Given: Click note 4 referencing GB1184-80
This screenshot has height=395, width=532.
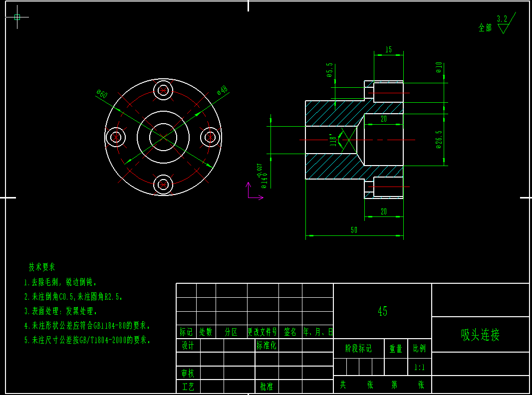Looking at the screenshot, I should [87, 326].
